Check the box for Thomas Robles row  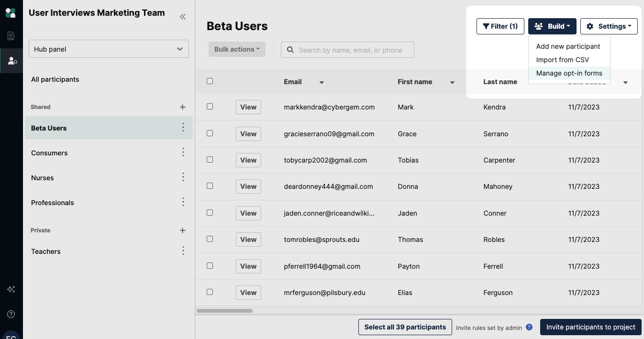(x=210, y=239)
